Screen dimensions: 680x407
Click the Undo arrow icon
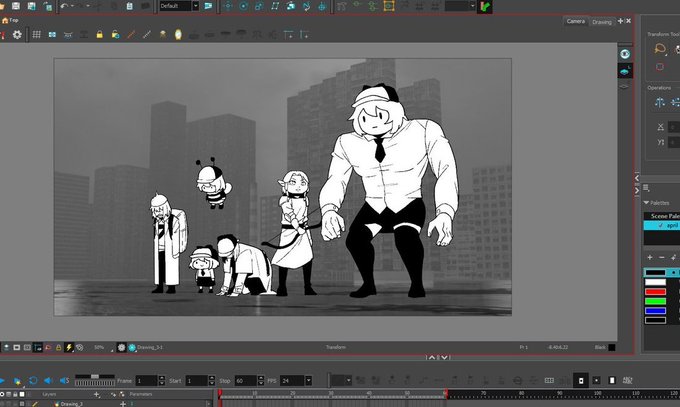tap(64, 6)
